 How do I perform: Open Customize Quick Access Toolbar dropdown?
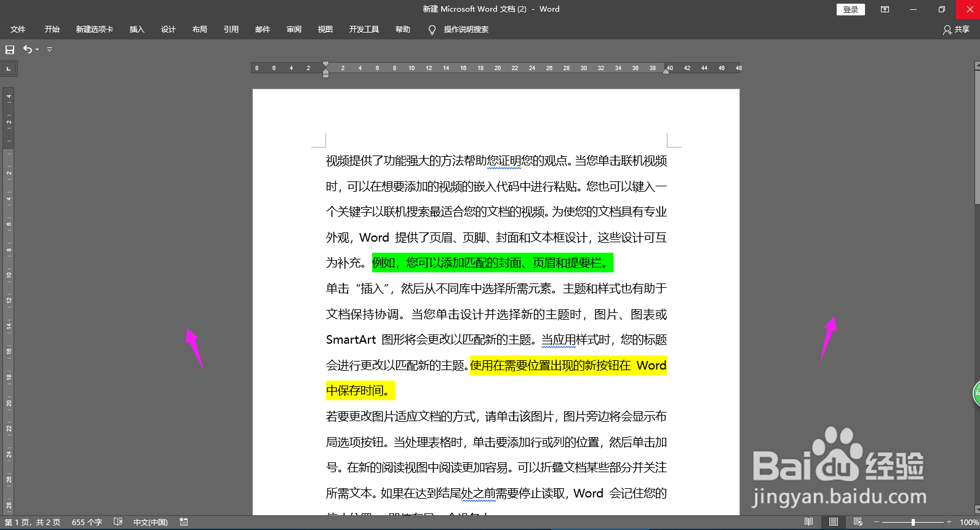pyautogui.click(x=50, y=49)
